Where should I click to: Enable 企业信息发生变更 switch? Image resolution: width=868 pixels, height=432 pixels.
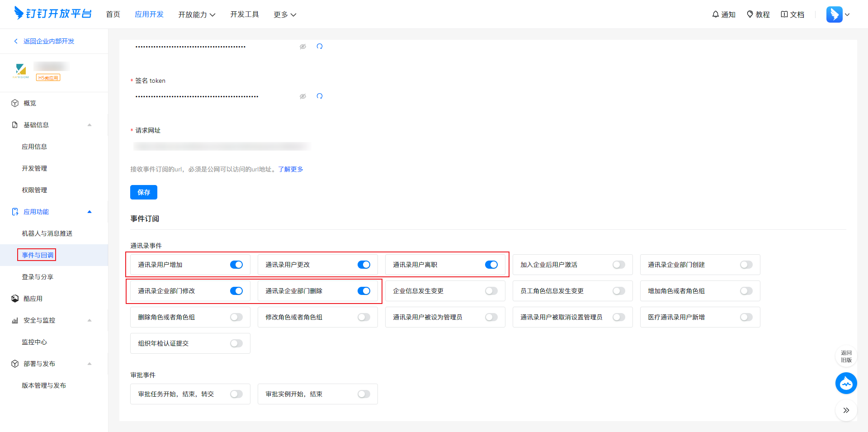(x=491, y=291)
